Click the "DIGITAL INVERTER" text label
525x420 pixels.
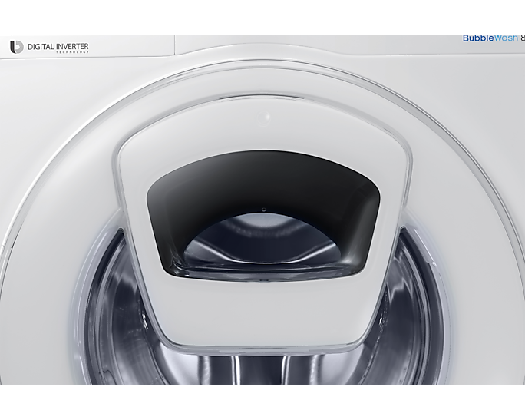[x=58, y=47]
